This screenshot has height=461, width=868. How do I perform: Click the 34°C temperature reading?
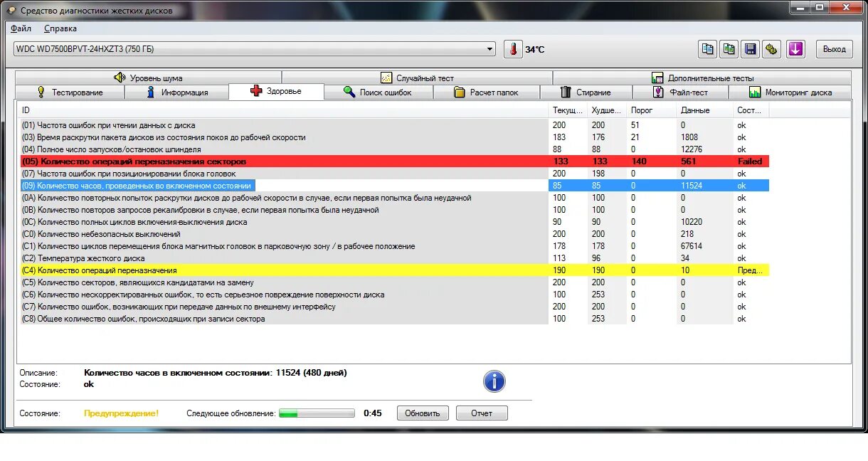[x=535, y=50]
